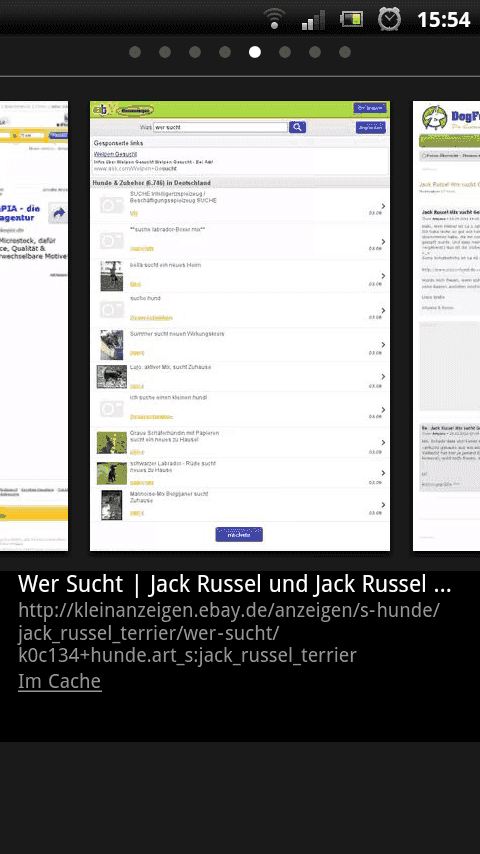This screenshot has height=854, width=480.
Task: Open the eBay Kleinanzeigen page preview
Action: coord(240,326)
